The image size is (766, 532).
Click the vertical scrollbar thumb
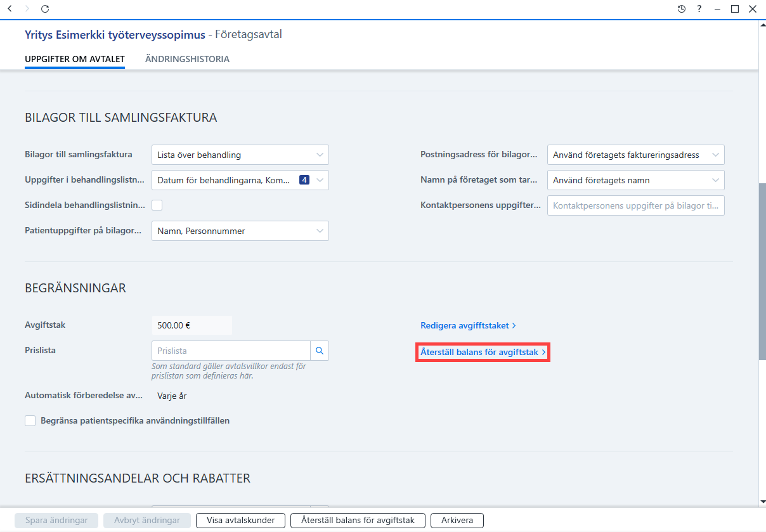(x=762, y=272)
